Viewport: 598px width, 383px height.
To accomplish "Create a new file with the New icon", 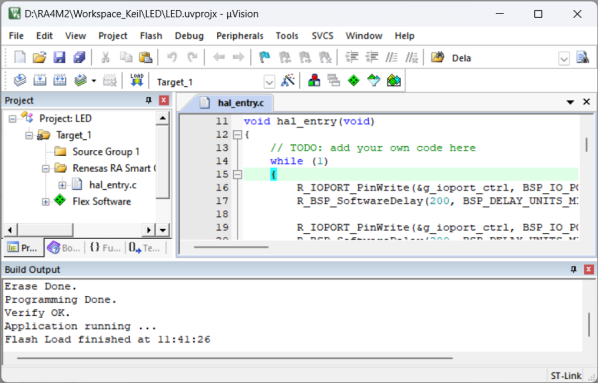I will click(20, 58).
